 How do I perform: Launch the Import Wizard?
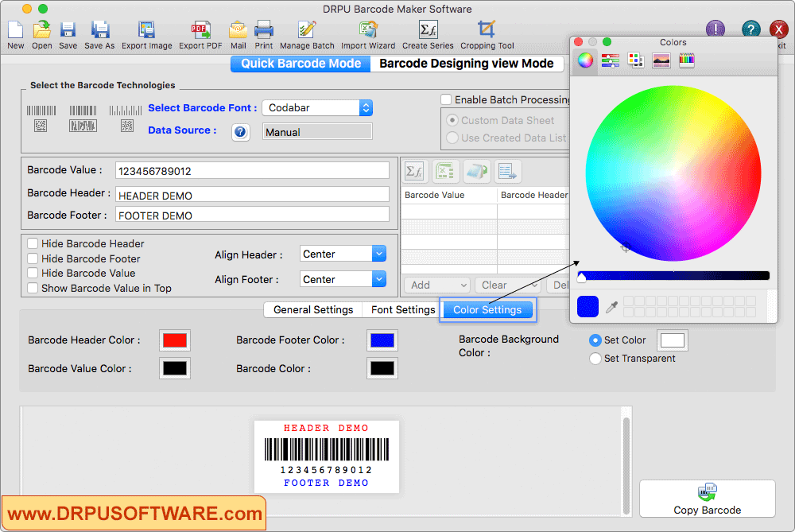(368, 29)
